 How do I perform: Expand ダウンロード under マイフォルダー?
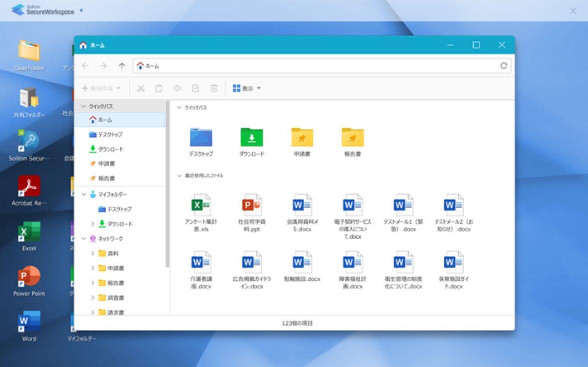[93, 224]
